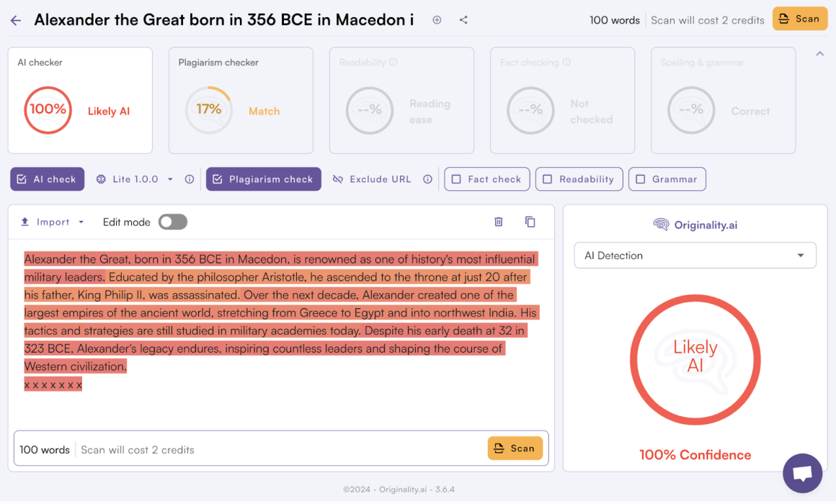Screen dimensions: 836x504
Task: Expand the Import options menu
Action: pos(80,222)
